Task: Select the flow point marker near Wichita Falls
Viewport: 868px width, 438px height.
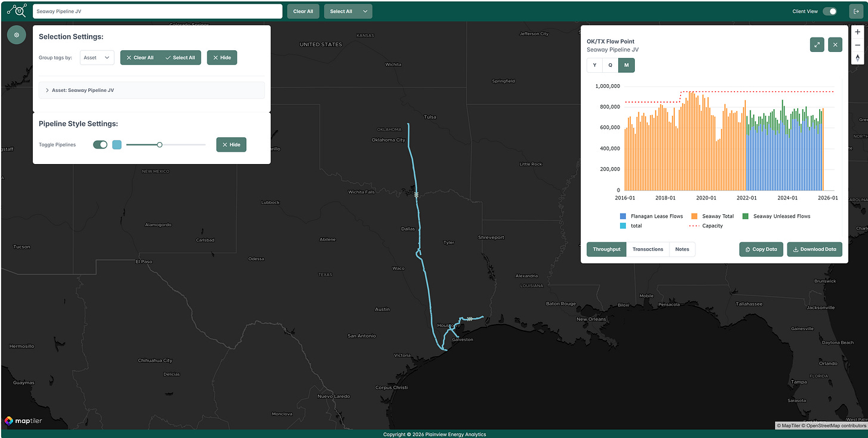Action: pos(416,194)
